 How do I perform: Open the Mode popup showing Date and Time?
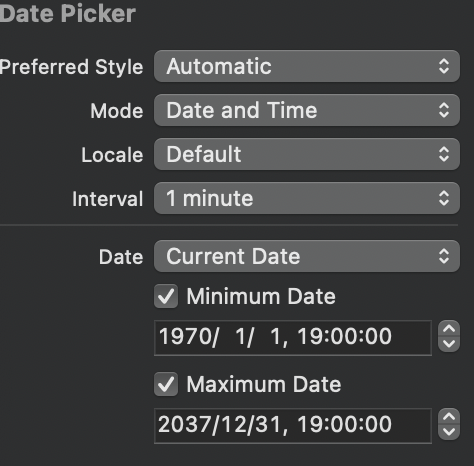[x=307, y=110]
